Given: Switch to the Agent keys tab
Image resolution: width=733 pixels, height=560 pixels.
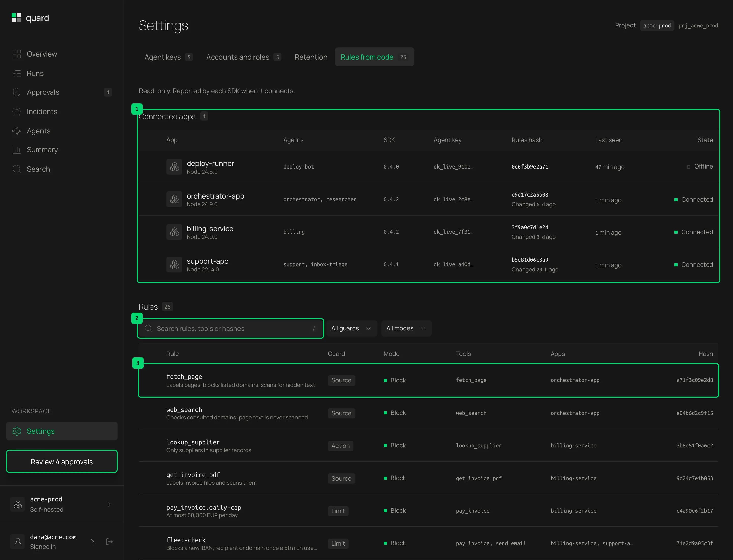Looking at the screenshot, I should coord(169,57).
